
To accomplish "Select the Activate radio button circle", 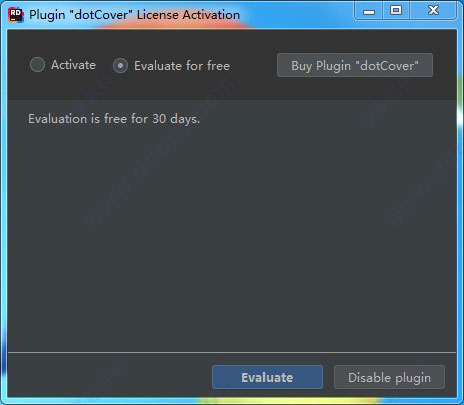I will (x=37, y=65).
